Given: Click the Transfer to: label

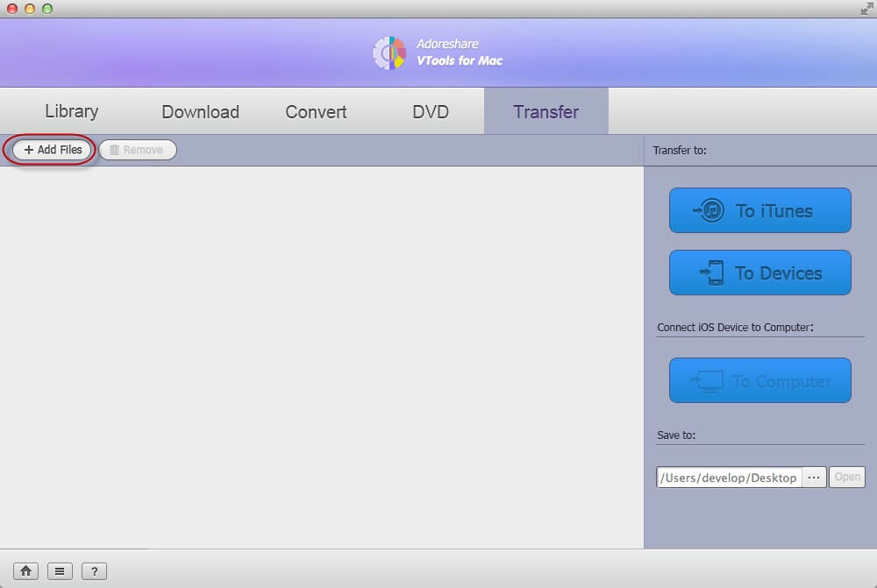Looking at the screenshot, I should [x=680, y=151].
